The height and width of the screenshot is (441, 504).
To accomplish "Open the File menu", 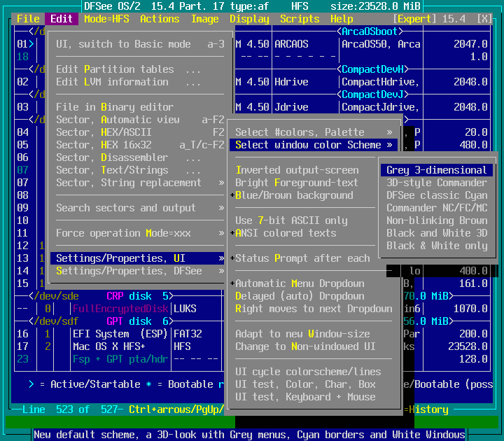I will pyautogui.click(x=28, y=19).
